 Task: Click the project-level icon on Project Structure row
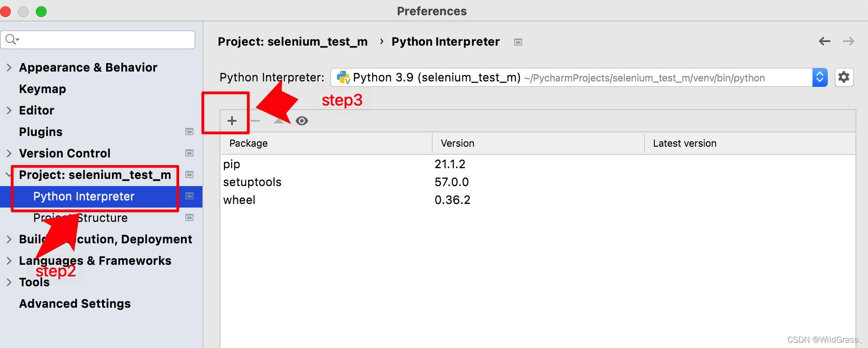click(x=189, y=217)
